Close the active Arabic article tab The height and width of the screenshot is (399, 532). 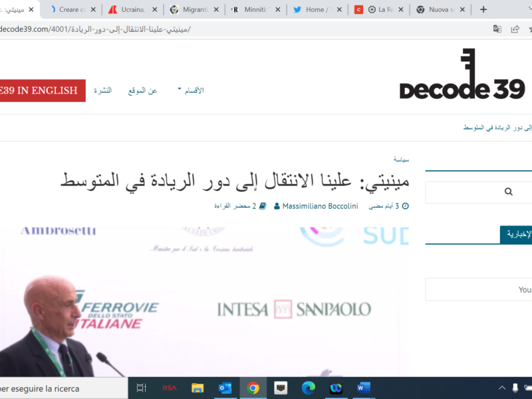[x=31, y=9]
